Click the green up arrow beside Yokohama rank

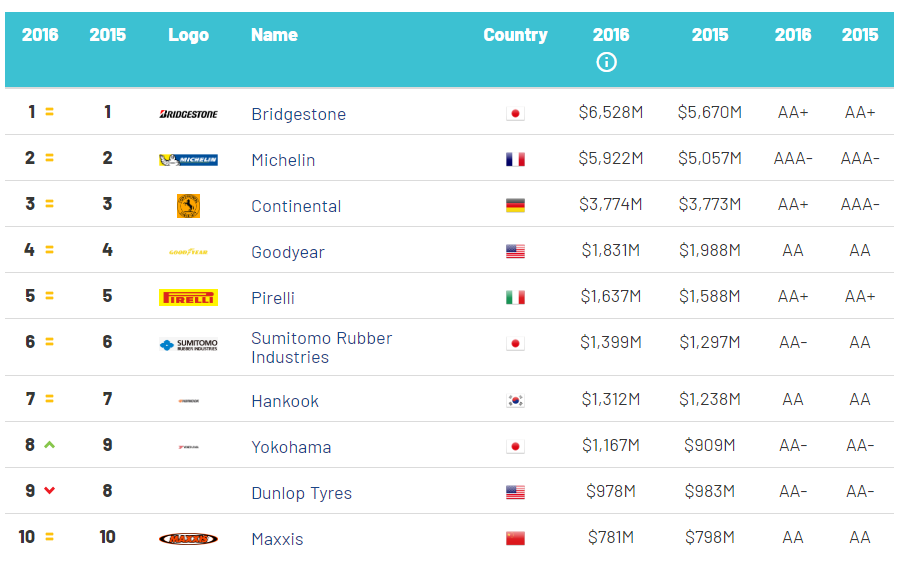50,445
